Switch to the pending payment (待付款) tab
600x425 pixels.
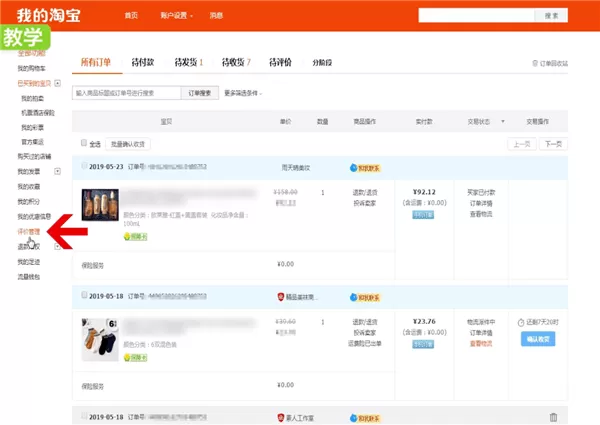[143, 62]
